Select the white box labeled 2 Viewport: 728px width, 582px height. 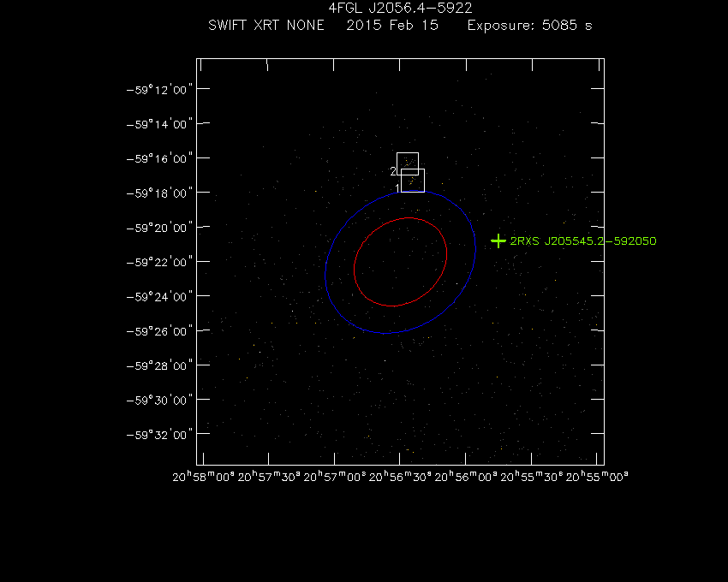tap(408, 163)
